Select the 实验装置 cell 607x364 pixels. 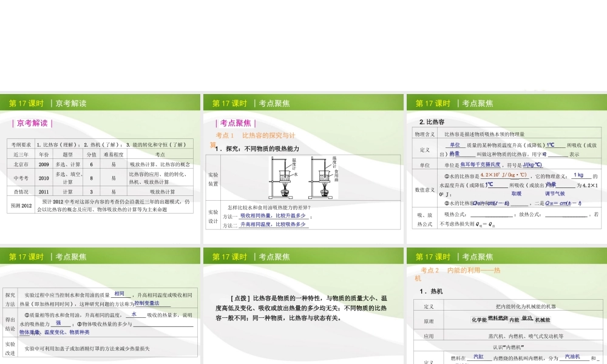[213, 179]
